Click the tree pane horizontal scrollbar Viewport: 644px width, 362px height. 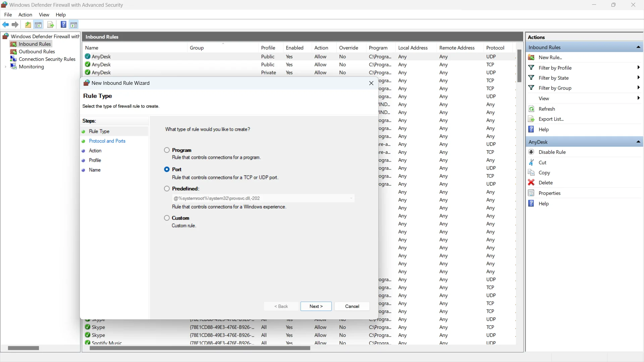23,348
